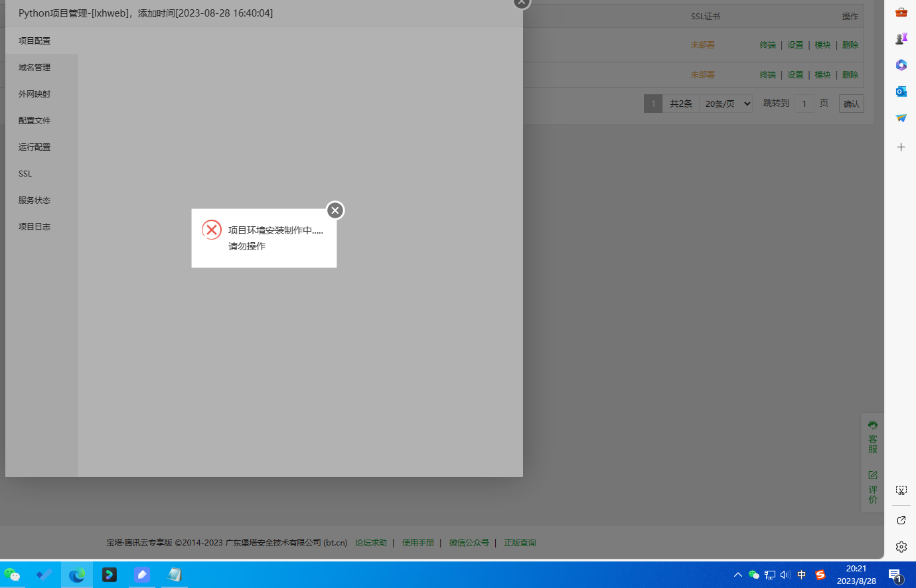Toggle the 中 input method indicator
The height and width of the screenshot is (588, 916).
click(802, 575)
